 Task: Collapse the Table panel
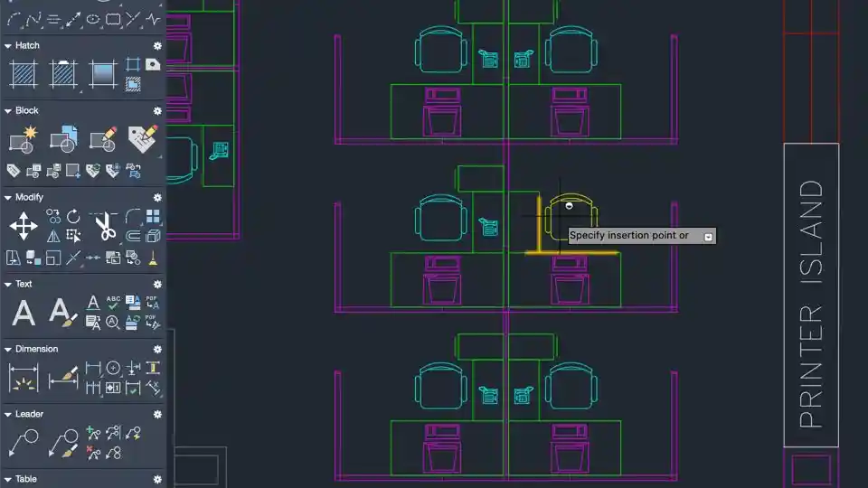(x=8, y=479)
